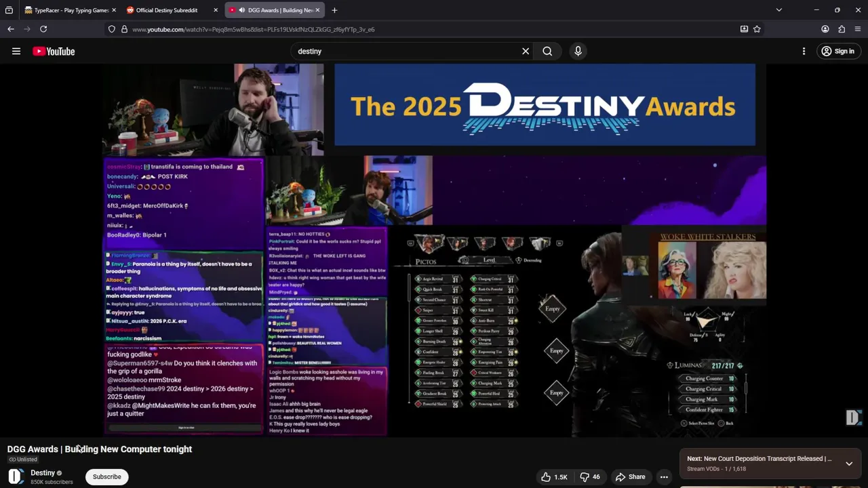
Task: Subscribe to the Destiny channel
Action: pyautogui.click(x=106, y=476)
